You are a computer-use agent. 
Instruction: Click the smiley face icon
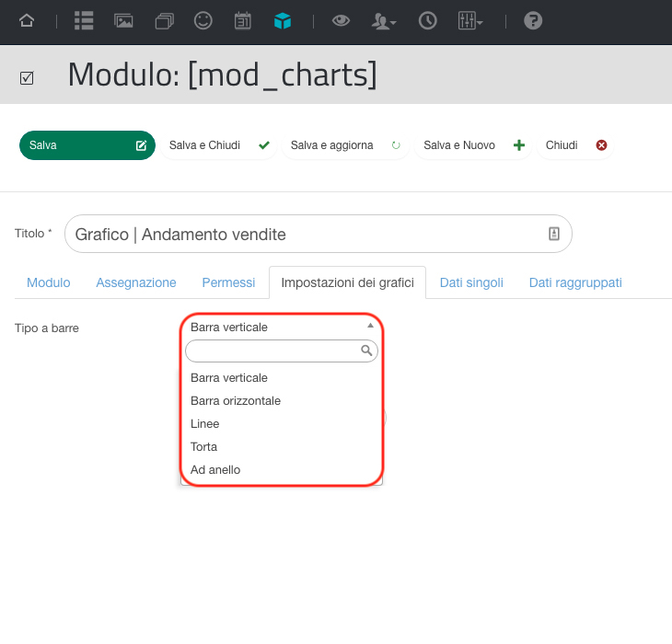tap(203, 20)
